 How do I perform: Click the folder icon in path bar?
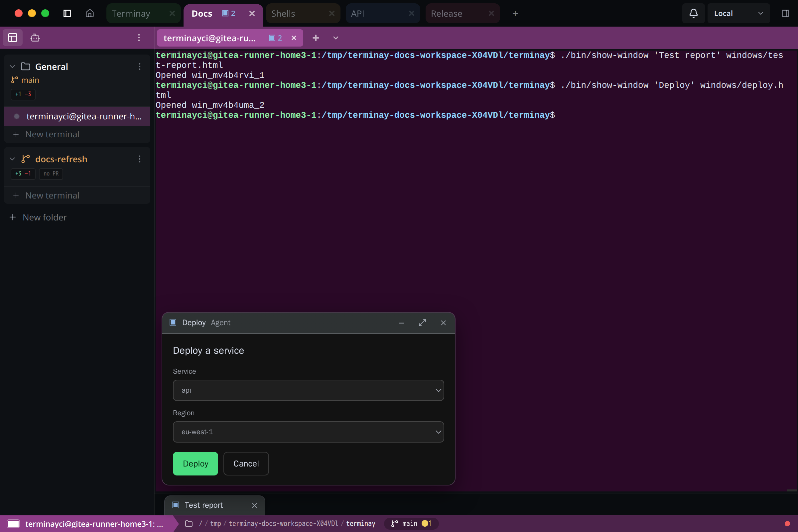(189, 523)
